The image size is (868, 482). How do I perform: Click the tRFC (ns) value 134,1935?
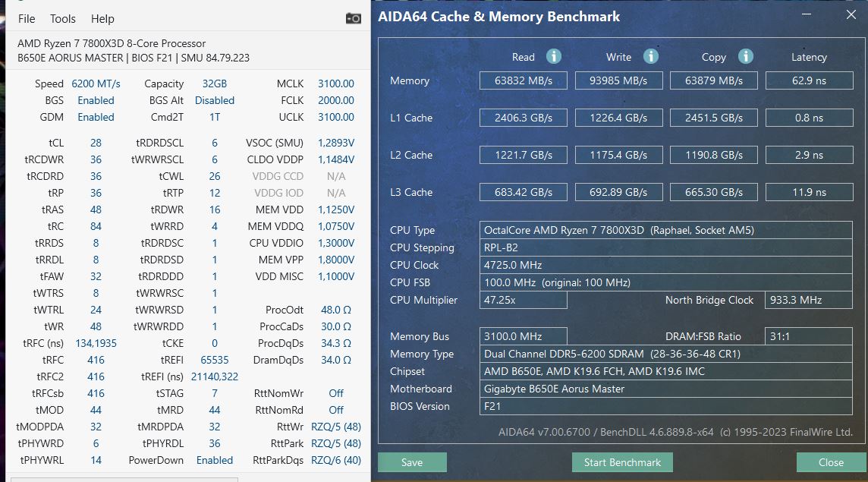pyautogui.click(x=96, y=343)
